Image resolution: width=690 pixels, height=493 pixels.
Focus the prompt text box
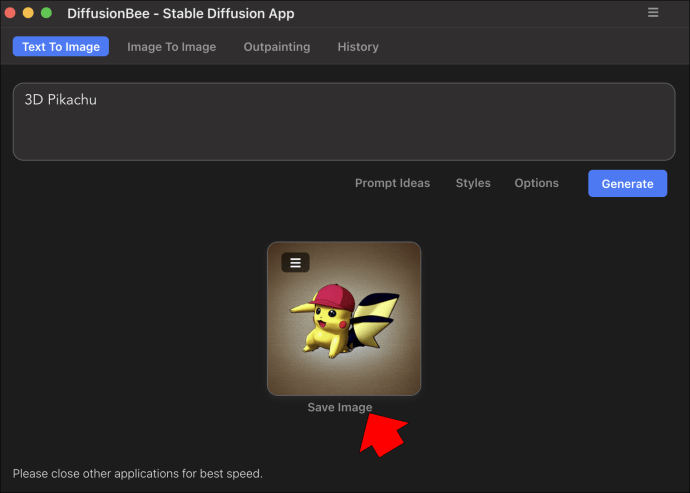[x=344, y=121]
